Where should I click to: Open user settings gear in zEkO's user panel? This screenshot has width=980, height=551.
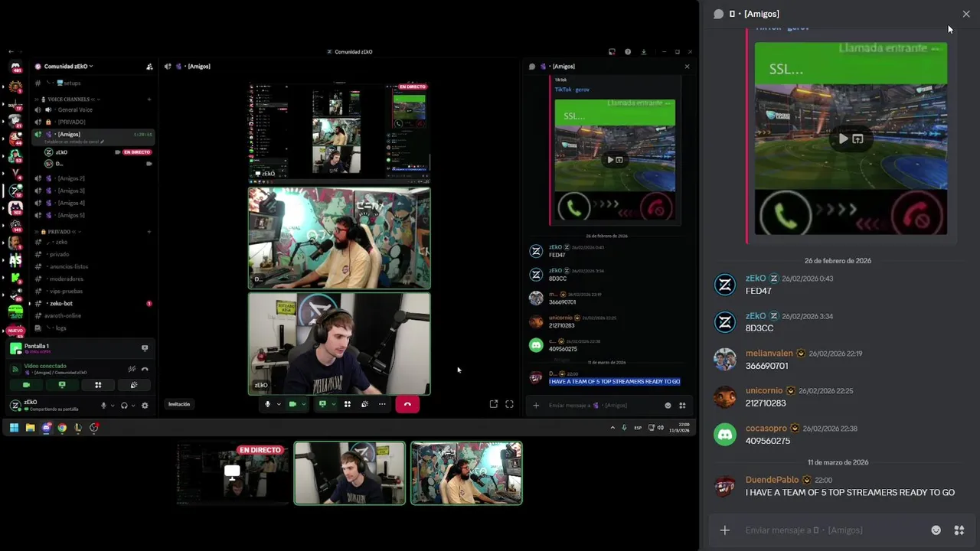(145, 405)
